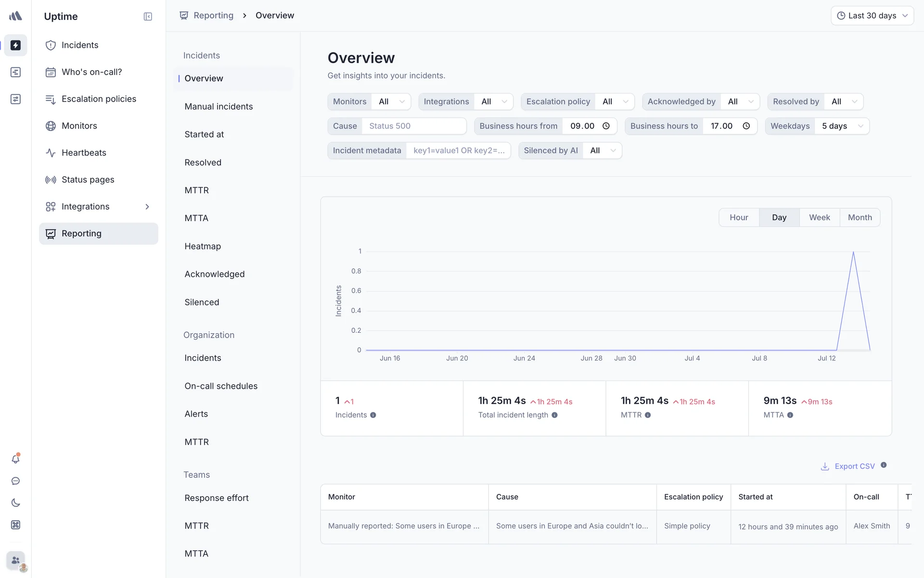Go to Escalation policies in sidebar
The width and height of the screenshot is (924, 578).
click(99, 99)
